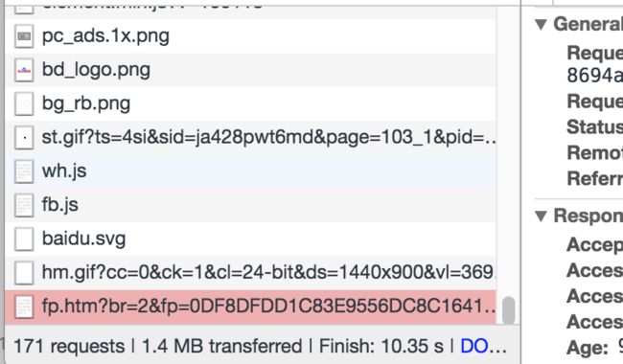Click the baidu.svg file icon
This screenshot has height=364, width=623.
pyautogui.click(x=24, y=239)
